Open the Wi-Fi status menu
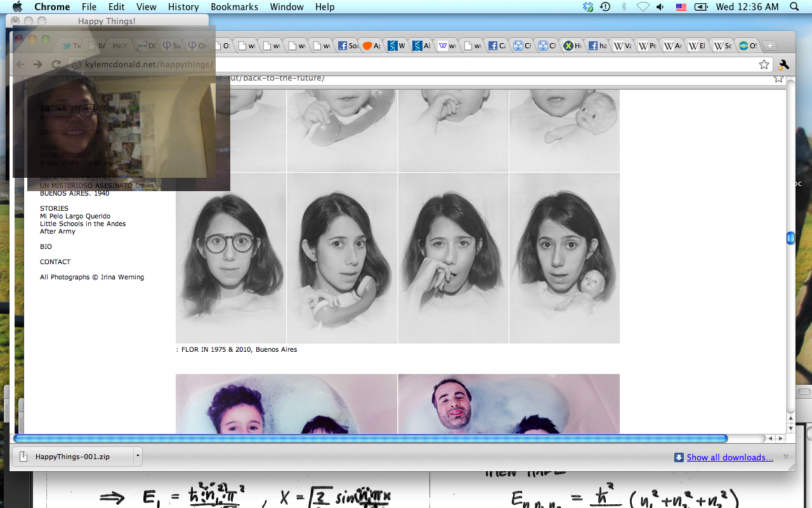Screen dimensions: 812x508 [643, 7]
